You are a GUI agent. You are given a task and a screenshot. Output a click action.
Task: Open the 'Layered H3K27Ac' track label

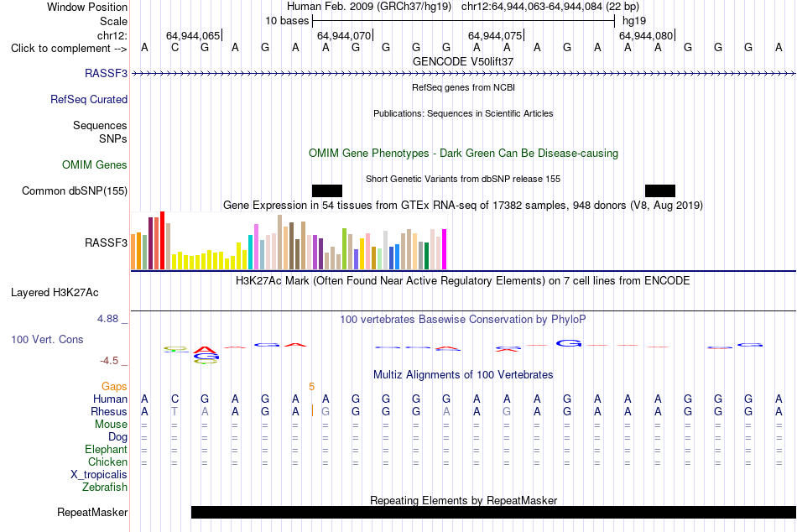click(x=55, y=293)
